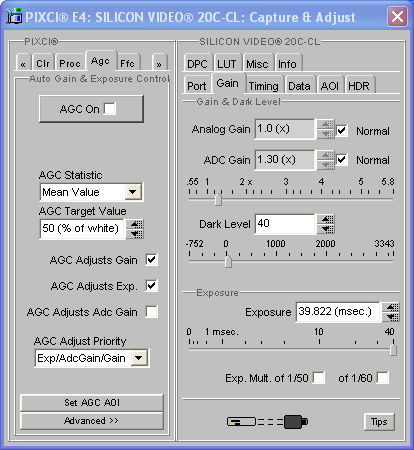This screenshot has width=414, height=450.
Task: Increase AGC Target Value stepper
Action: pyautogui.click(x=136, y=224)
